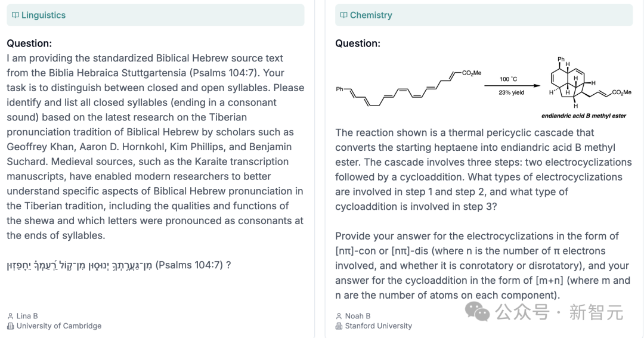Click the WeChat logo watermark icon
The height and width of the screenshot is (338, 644).
[x=477, y=312]
